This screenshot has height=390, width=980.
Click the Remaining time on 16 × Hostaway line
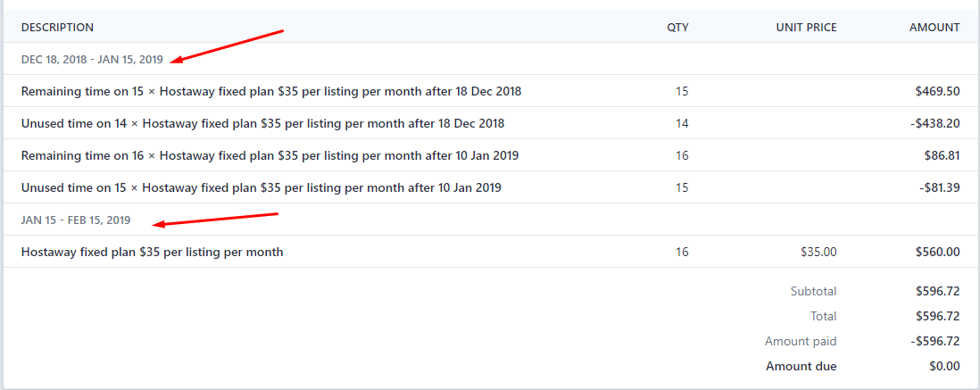click(x=270, y=155)
